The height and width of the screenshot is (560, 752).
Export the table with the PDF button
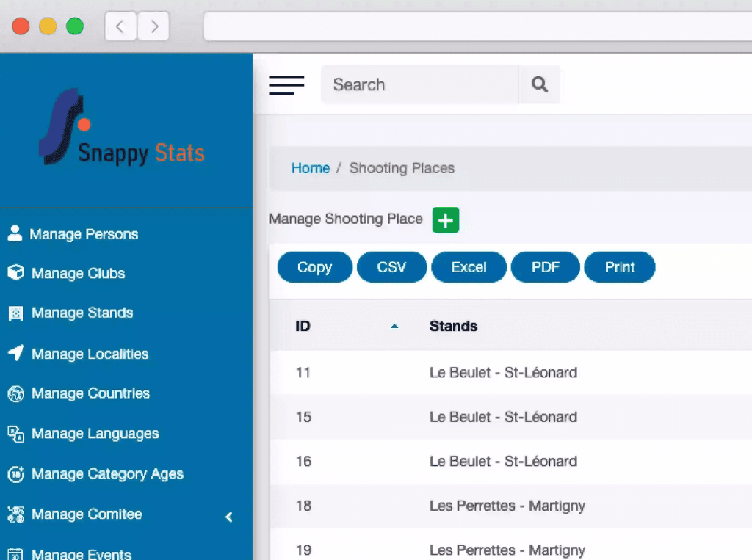(x=546, y=267)
